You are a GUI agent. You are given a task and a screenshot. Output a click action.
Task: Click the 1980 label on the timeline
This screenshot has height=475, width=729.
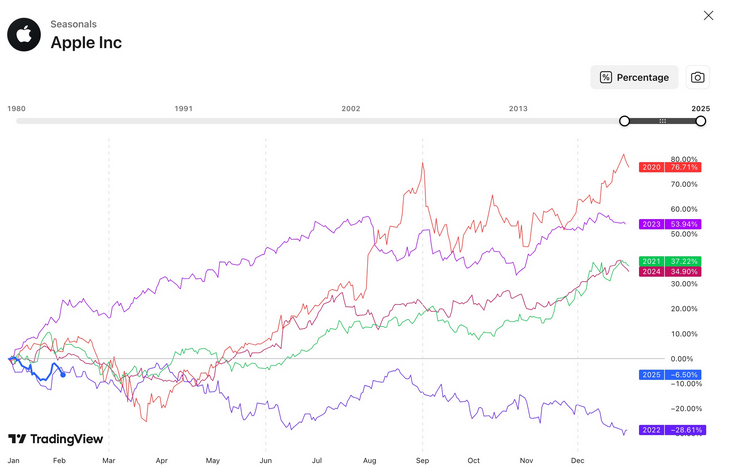17,108
